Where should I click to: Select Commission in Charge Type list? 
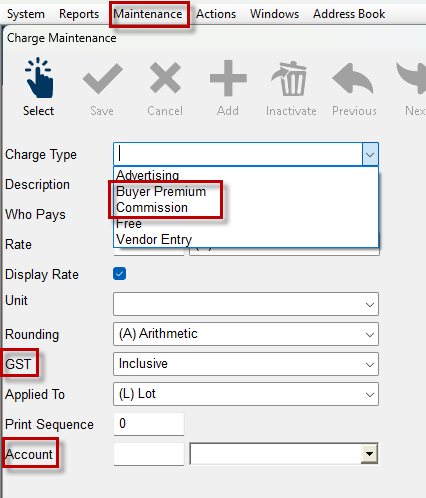tap(152, 208)
